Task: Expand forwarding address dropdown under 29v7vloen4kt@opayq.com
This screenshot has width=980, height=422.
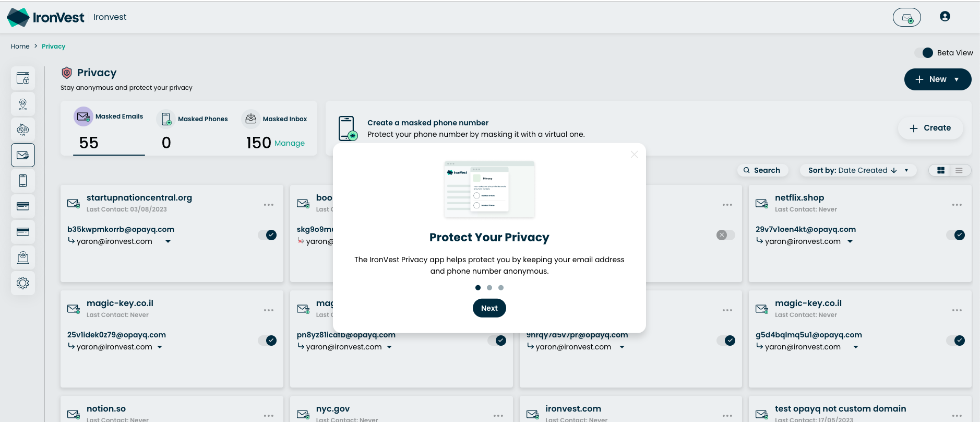Action: tap(850, 242)
